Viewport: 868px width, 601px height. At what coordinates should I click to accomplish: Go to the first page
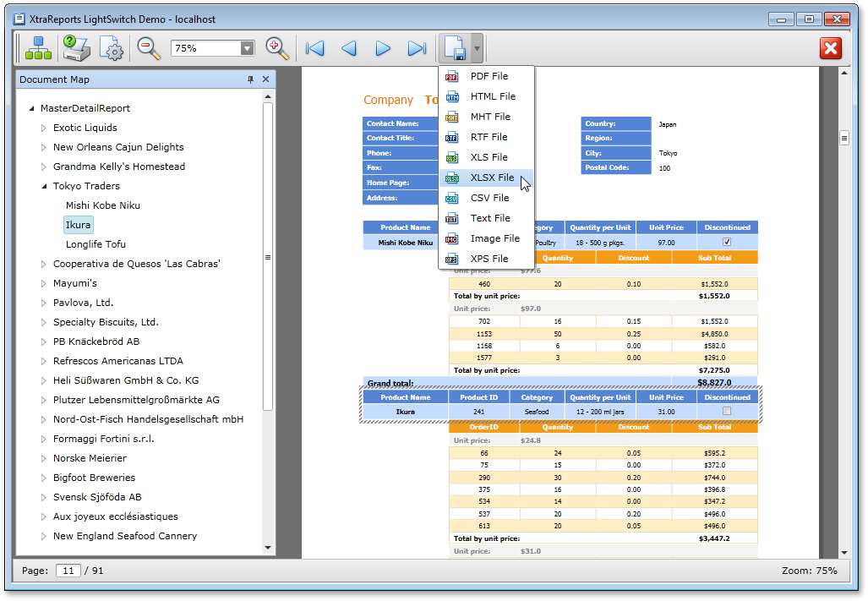[315, 49]
